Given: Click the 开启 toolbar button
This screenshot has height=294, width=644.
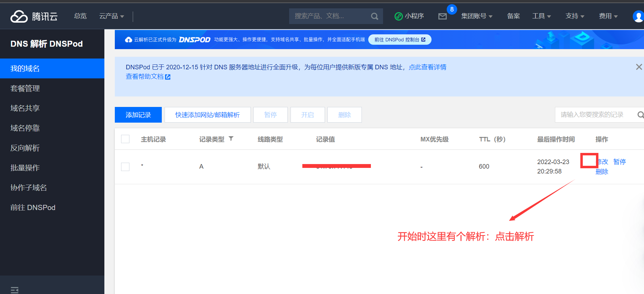Looking at the screenshot, I should click(308, 115).
